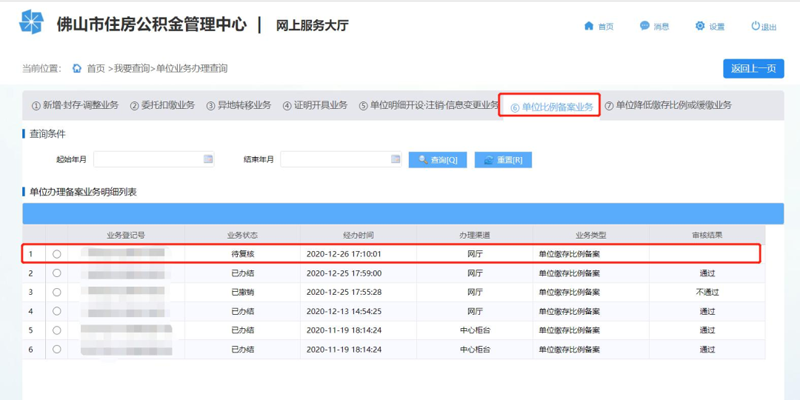Click the home icon in top navigation
This screenshot has width=800, height=400.
click(x=589, y=26)
